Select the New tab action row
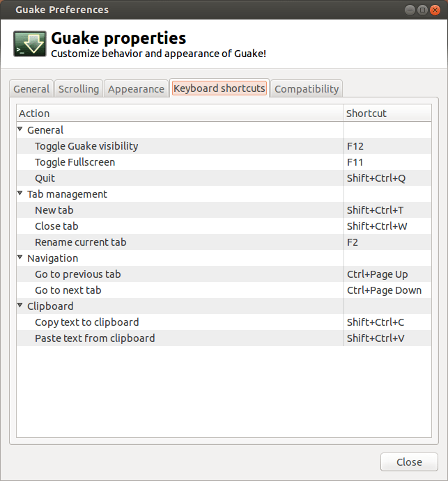This screenshot has height=481, width=448. tap(54, 210)
